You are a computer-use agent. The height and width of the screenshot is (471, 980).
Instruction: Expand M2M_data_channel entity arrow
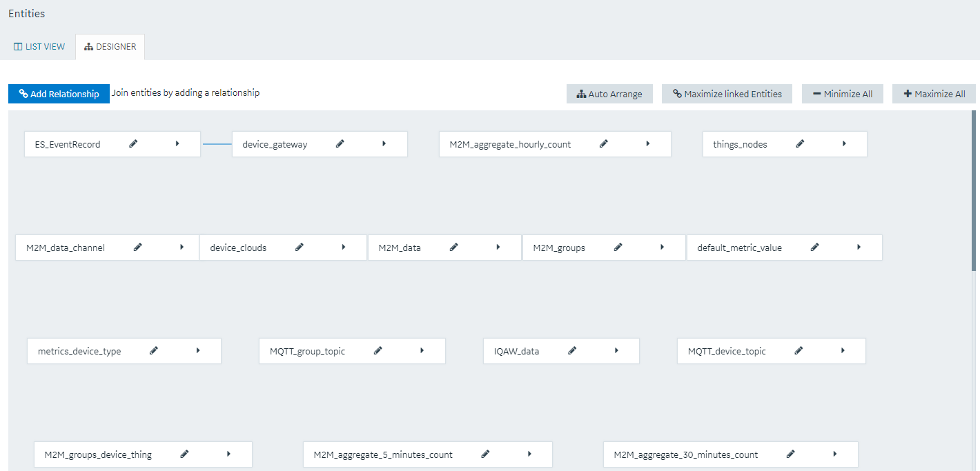(182, 247)
